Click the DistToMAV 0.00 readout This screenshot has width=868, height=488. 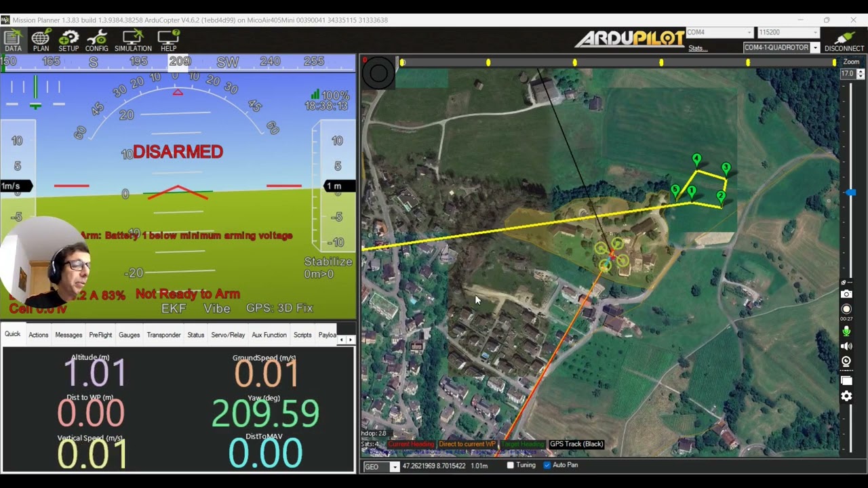(265, 453)
